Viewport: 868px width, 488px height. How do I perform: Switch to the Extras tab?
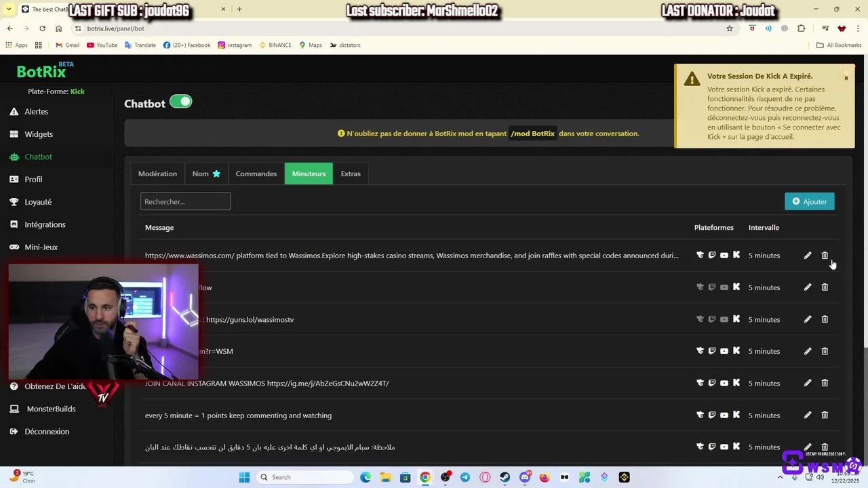tap(351, 174)
